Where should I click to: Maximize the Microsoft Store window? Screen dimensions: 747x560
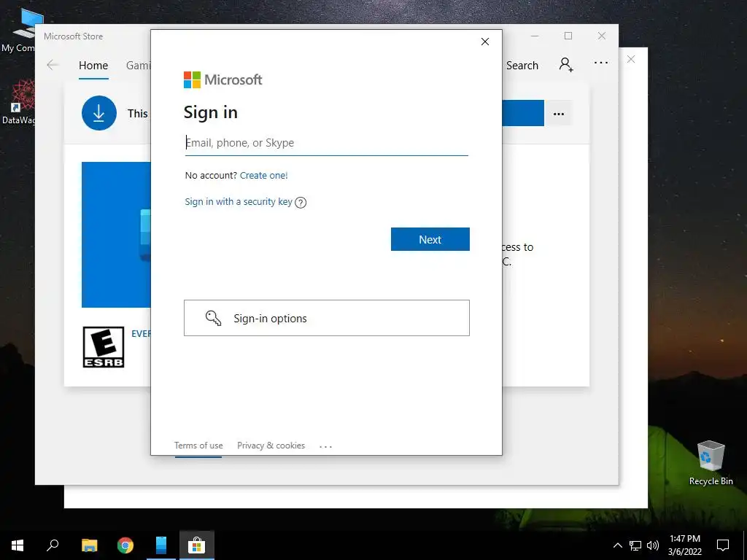[x=568, y=36]
